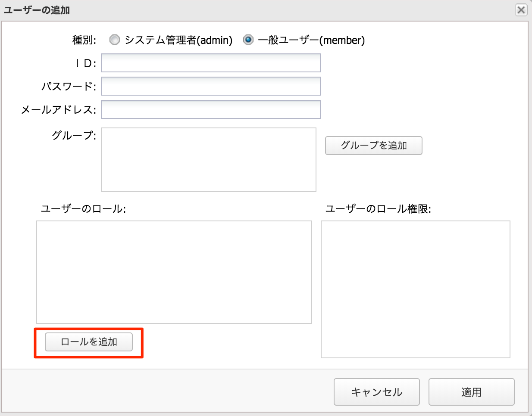
Task: Click the パスワード: label
Action: tap(69, 87)
